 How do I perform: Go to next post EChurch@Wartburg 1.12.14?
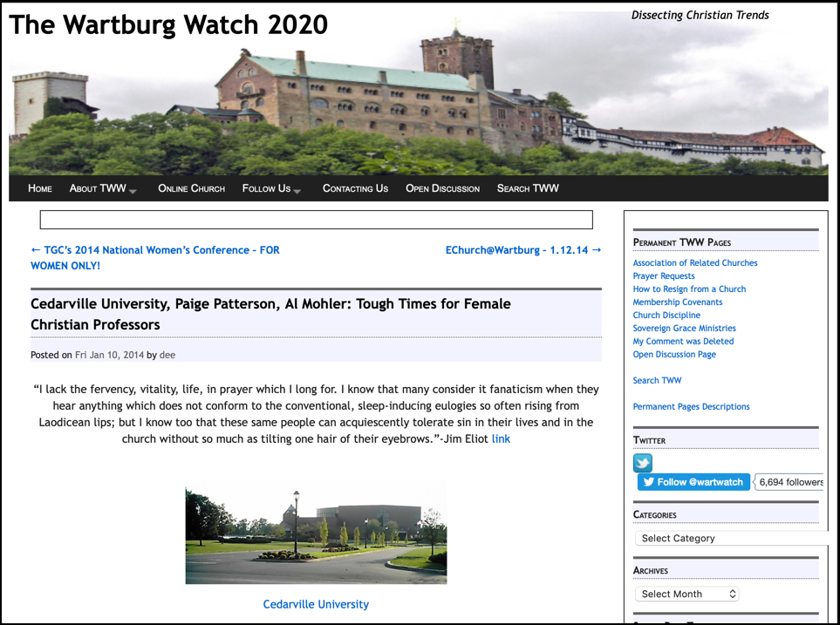click(523, 250)
